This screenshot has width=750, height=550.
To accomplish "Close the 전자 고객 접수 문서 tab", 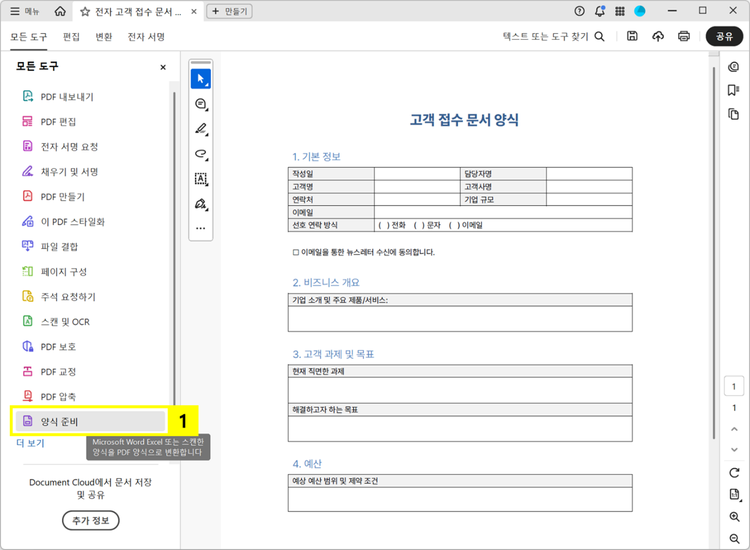I will (x=194, y=11).
